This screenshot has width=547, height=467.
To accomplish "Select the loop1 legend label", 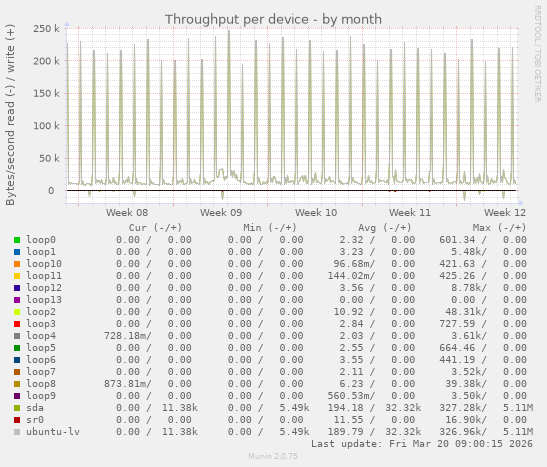I will click(41, 251).
